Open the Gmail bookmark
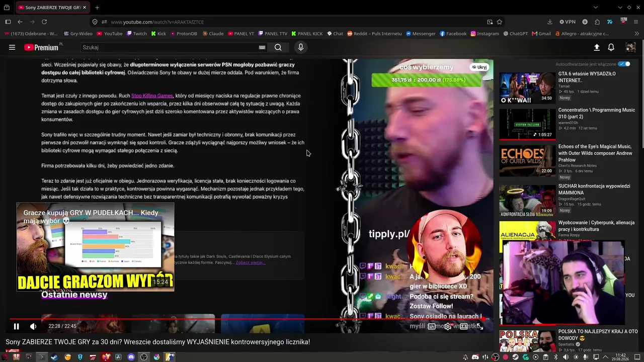The width and height of the screenshot is (644, 362). [541, 34]
